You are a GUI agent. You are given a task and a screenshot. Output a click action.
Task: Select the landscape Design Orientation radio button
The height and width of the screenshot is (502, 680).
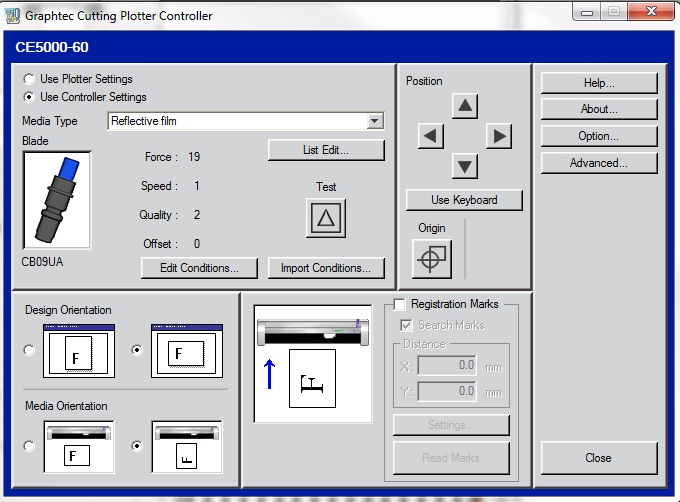click(x=137, y=350)
